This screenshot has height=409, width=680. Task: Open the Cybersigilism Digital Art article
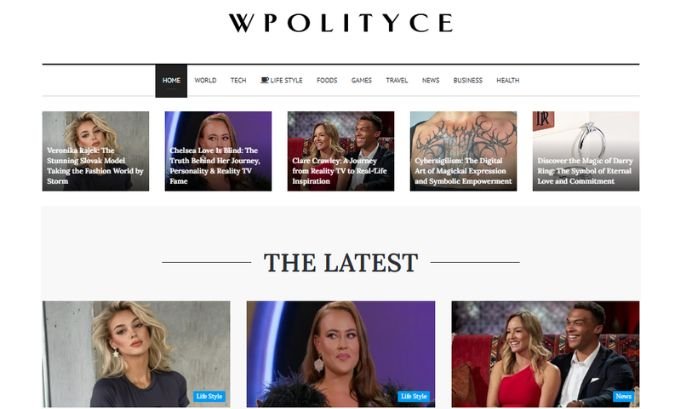click(x=463, y=151)
